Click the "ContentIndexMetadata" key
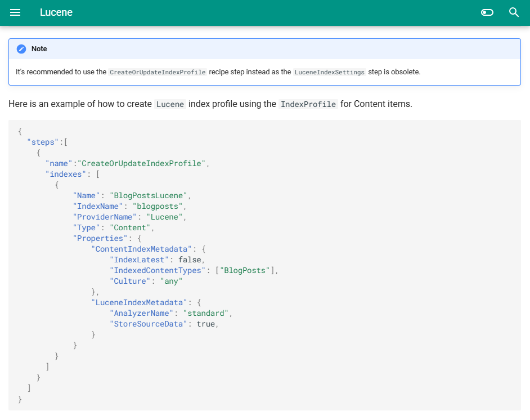The width and height of the screenshot is (530, 420). click(141, 249)
